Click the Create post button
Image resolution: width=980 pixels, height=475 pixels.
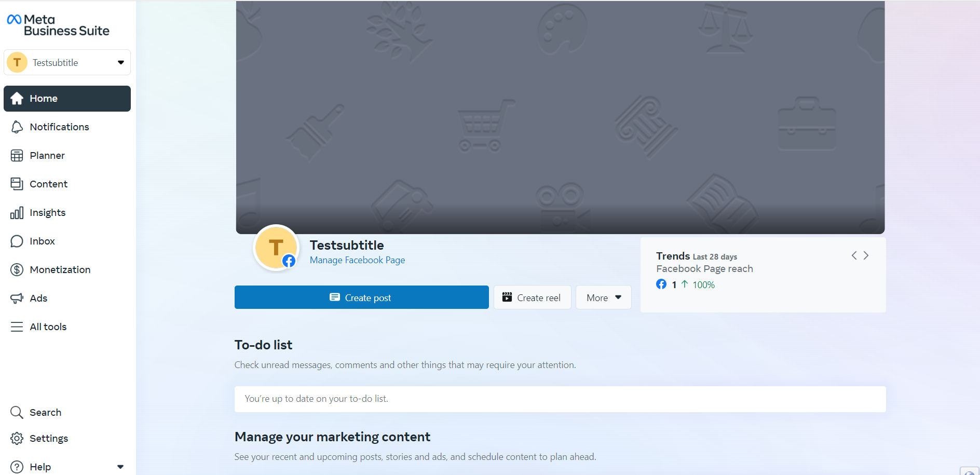point(361,297)
